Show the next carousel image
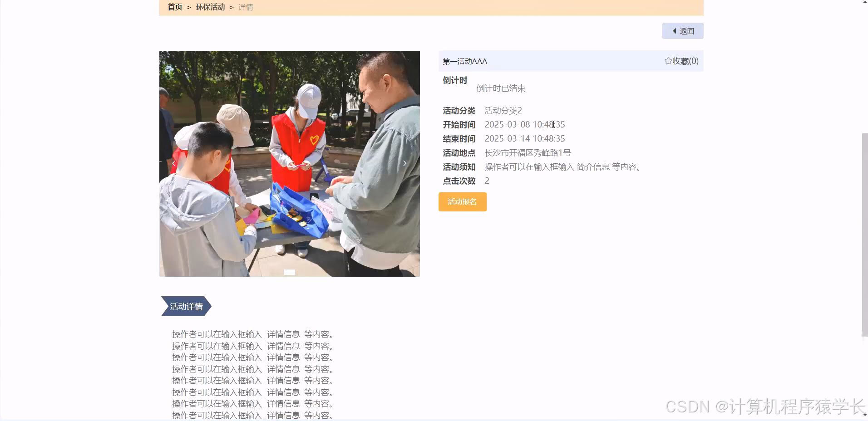The width and height of the screenshot is (868, 421). click(404, 163)
